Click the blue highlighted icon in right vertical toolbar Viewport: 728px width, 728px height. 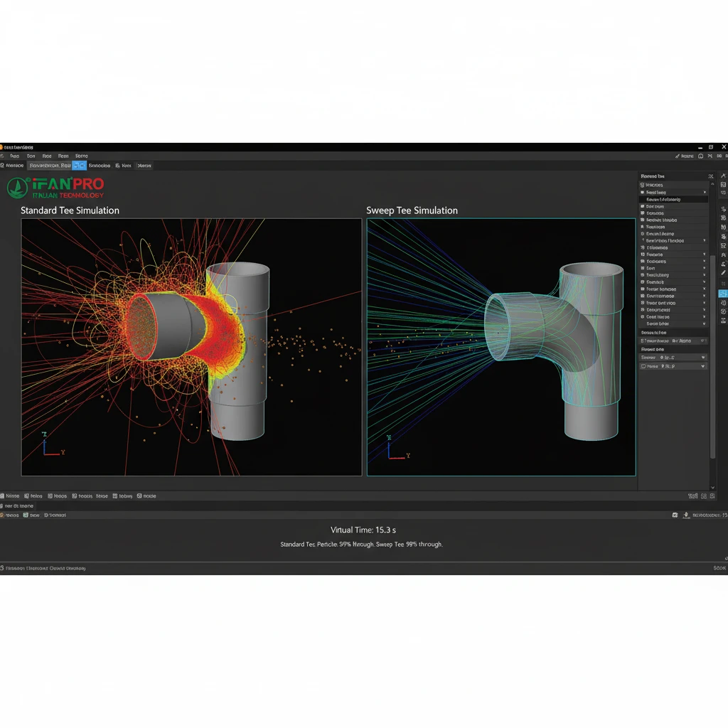(723, 293)
